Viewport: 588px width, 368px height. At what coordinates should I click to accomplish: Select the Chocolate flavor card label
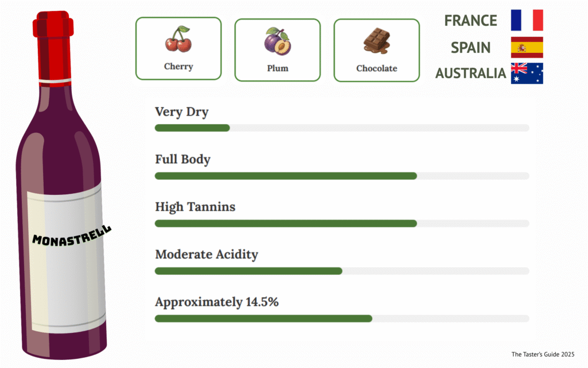(376, 68)
